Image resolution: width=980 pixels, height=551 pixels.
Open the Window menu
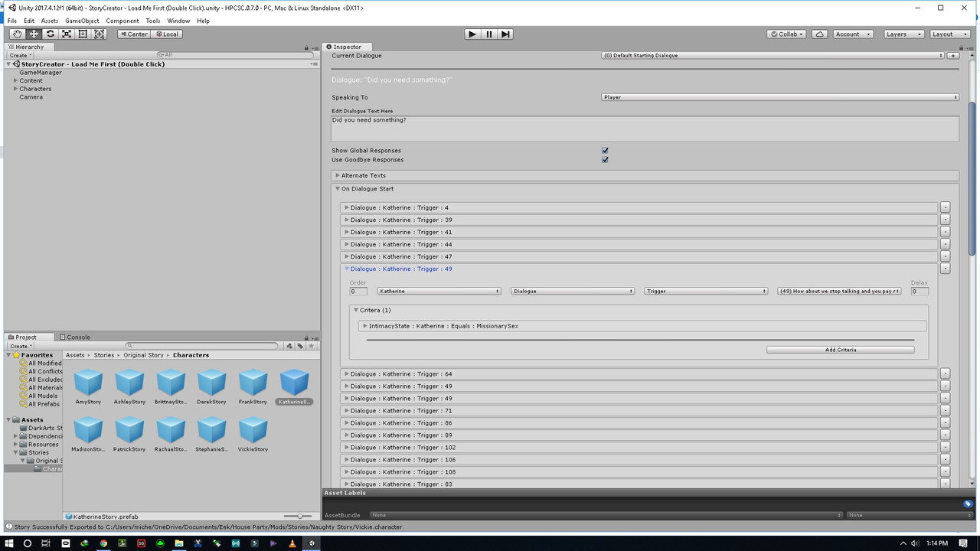point(178,21)
